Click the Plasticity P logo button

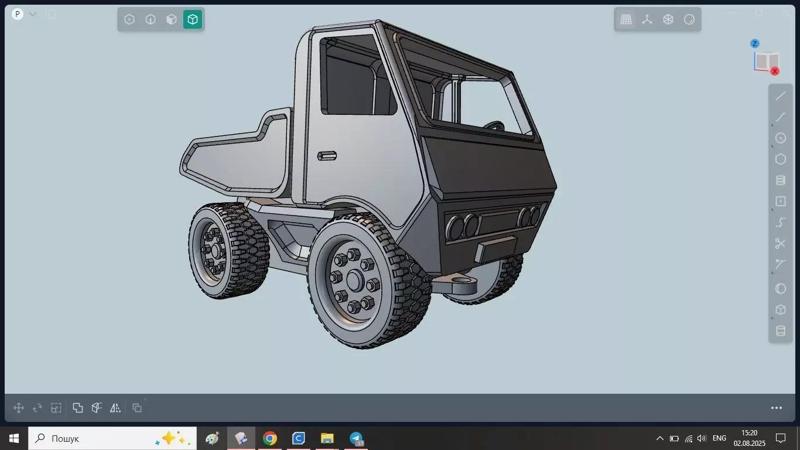[17, 14]
